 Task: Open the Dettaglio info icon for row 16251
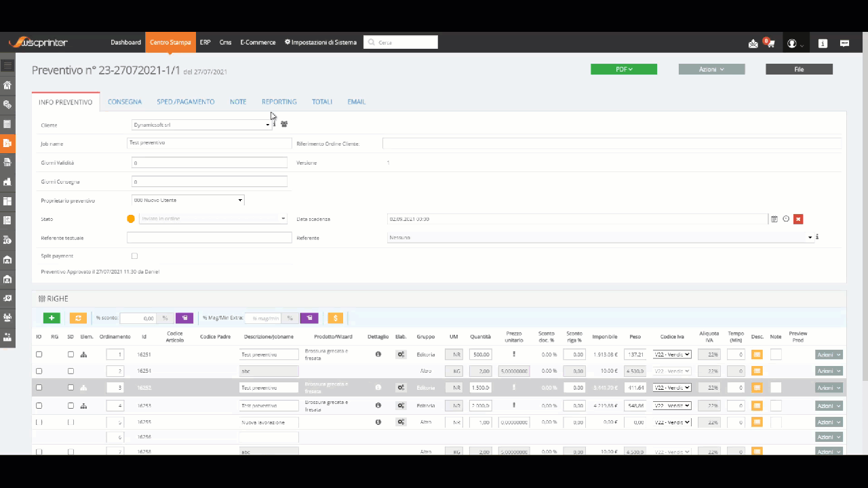(378, 354)
